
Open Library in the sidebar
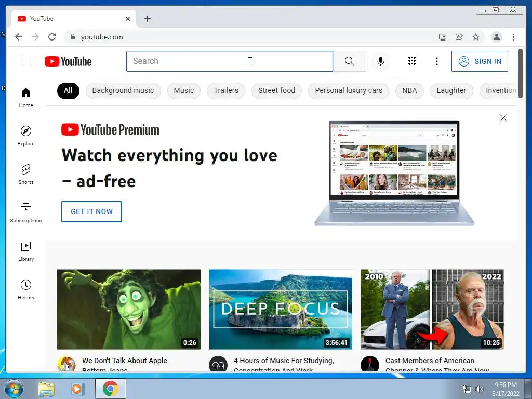pos(26,251)
